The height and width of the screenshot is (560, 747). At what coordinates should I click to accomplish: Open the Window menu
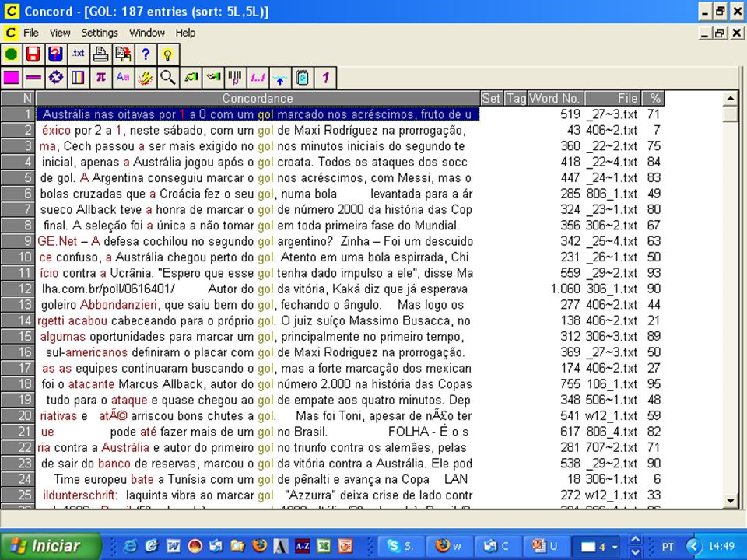tap(147, 33)
